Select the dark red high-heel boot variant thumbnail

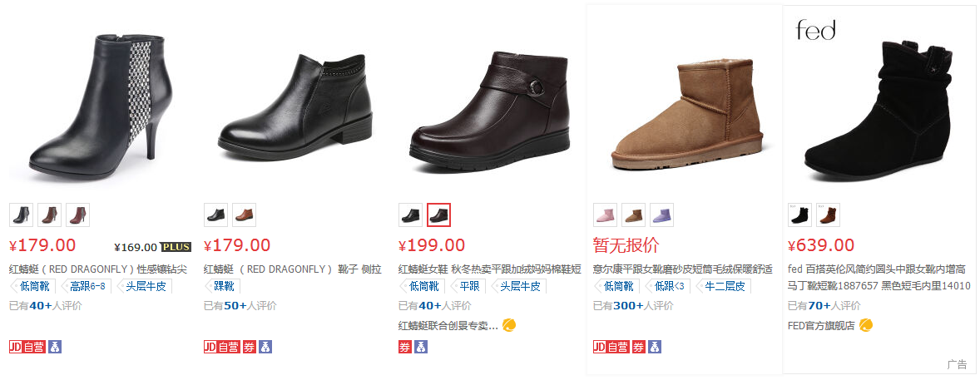(77, 215)
